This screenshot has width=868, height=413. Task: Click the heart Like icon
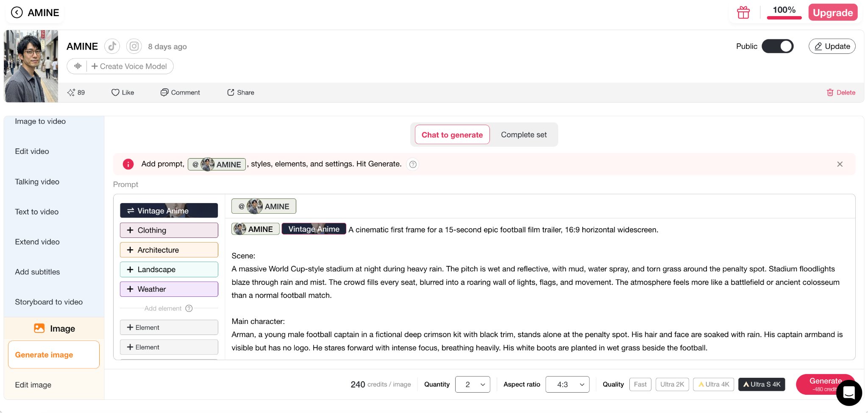click(x=115, y=92)
